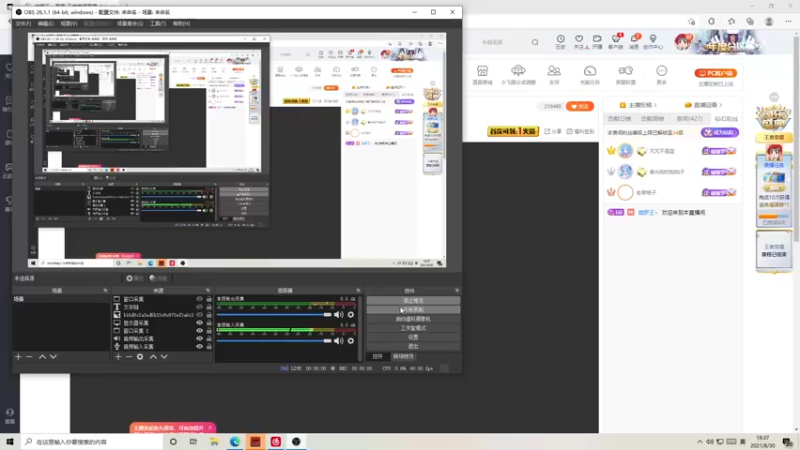Switch to the 控件 Controls tab
Image resolution: width=800 pixels, height=450 pixels.
[x=378, y=357]
